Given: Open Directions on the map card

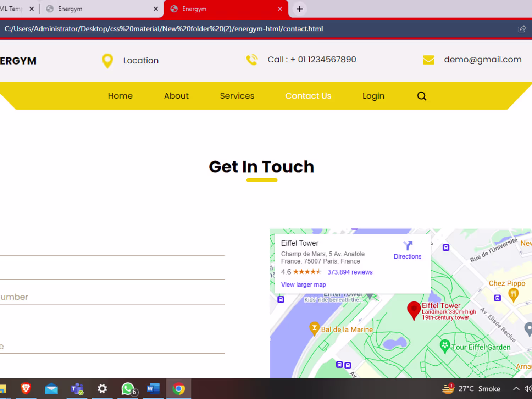Looking at the screenshot, I should click(x=408, y=250).
